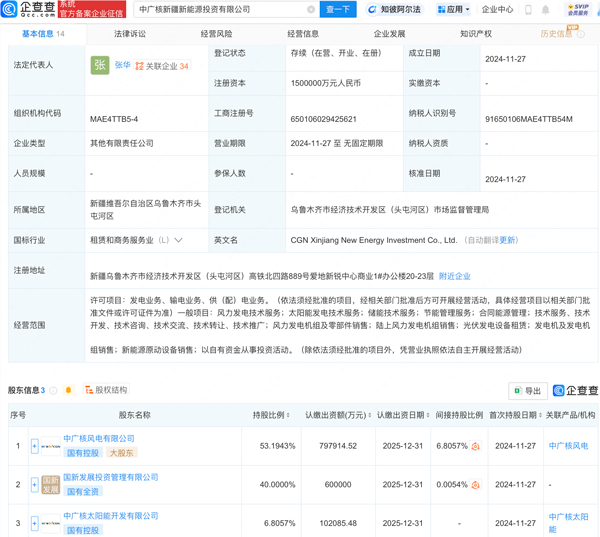Image resolution: width=600 pixels, height=537 pixels.
Task: Select registered capital 1500000万元人民币
Action: pyautogui.click(x=326, y=83)
